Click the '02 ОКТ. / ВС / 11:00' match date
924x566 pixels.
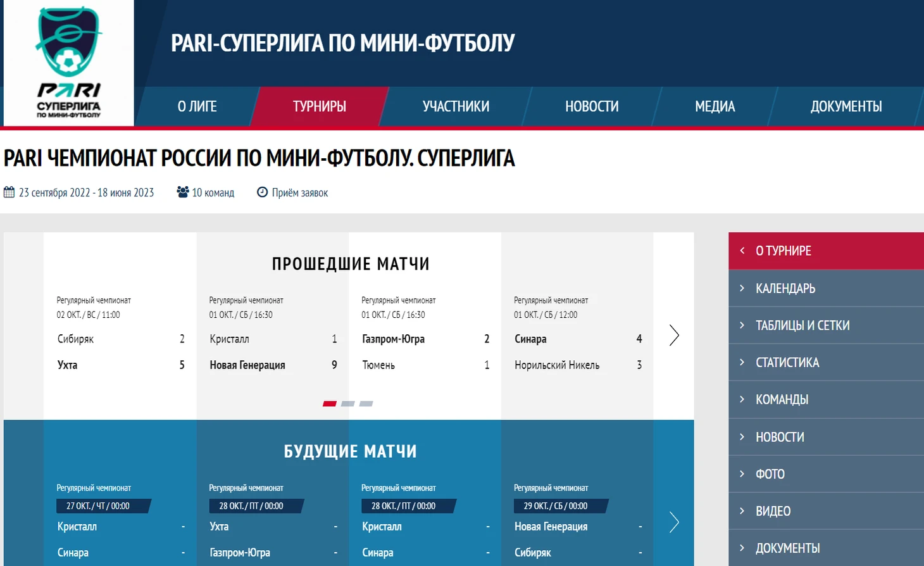click(88, 315)
